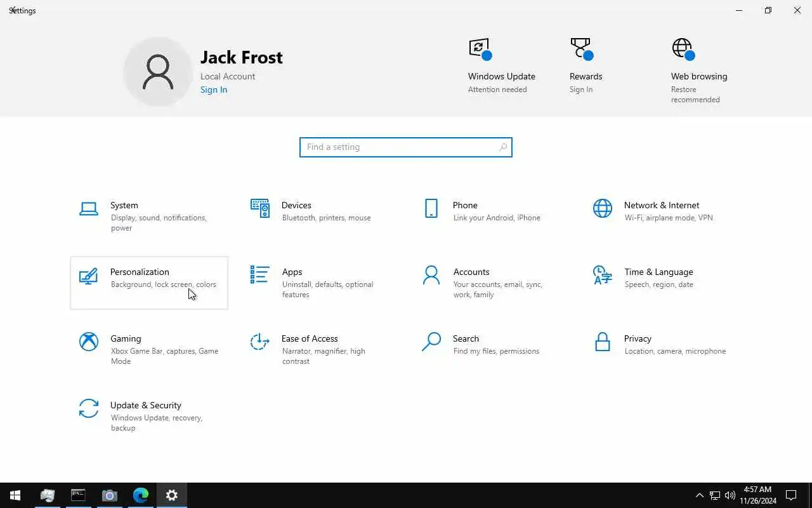Open the Network & Internet globe icon
This screenshot has width=812, height=508.
point(603,208)
